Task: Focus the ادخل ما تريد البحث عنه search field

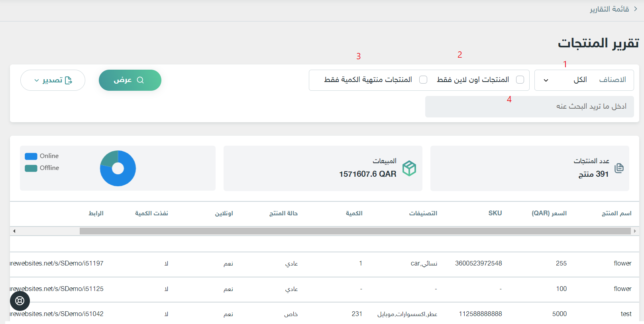Action: (x=529, y=106)
